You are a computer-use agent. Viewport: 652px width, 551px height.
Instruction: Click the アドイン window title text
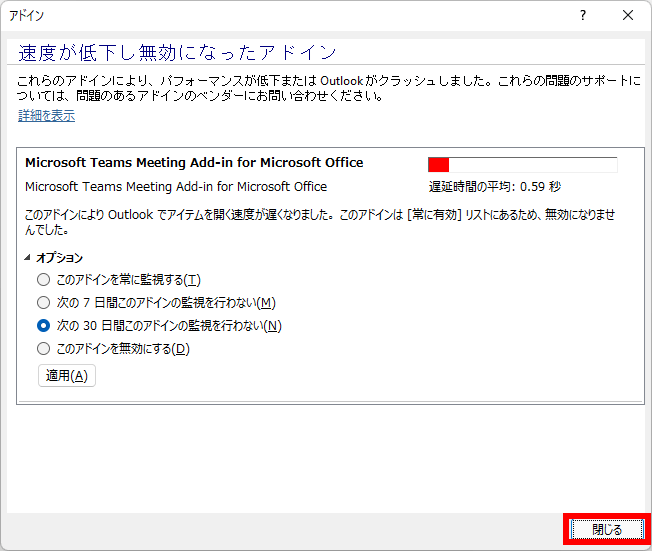coord(26,15)
